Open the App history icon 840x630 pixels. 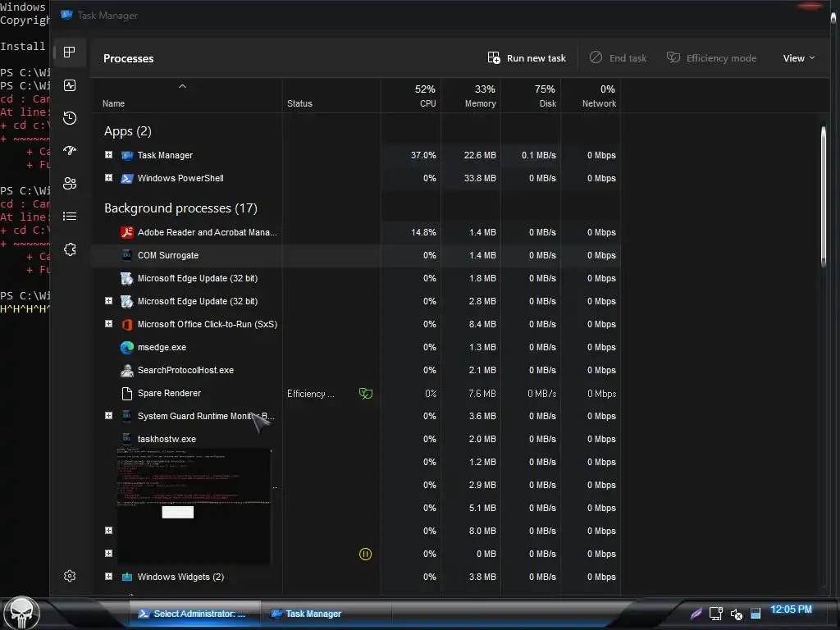pos(70,118)
